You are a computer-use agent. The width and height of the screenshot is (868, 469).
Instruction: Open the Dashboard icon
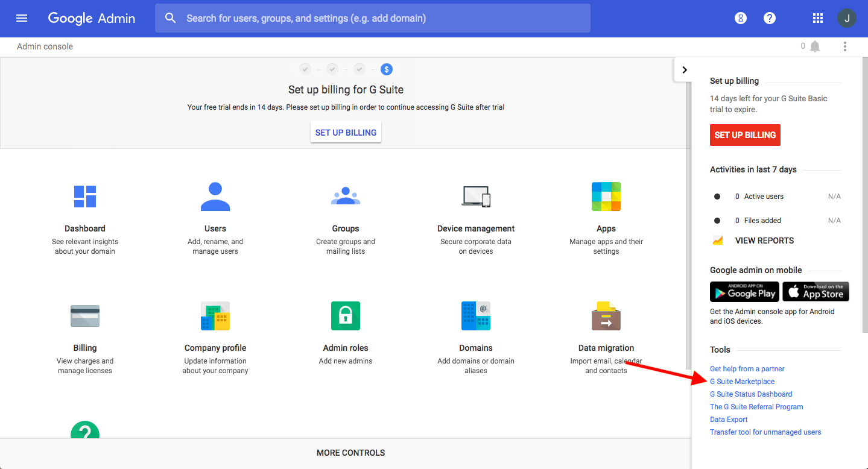click(x=85, y=197)
